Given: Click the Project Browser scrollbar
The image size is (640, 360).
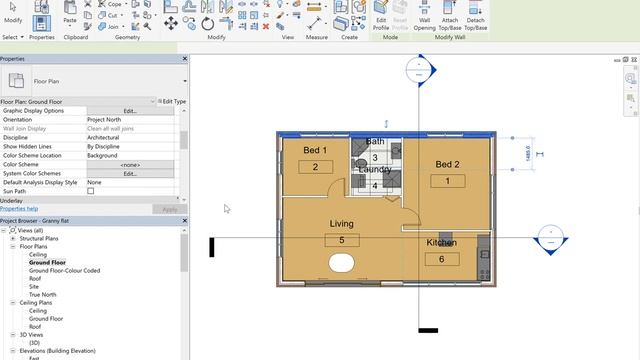Looking at the screenshot, I should tap(184, 253).
